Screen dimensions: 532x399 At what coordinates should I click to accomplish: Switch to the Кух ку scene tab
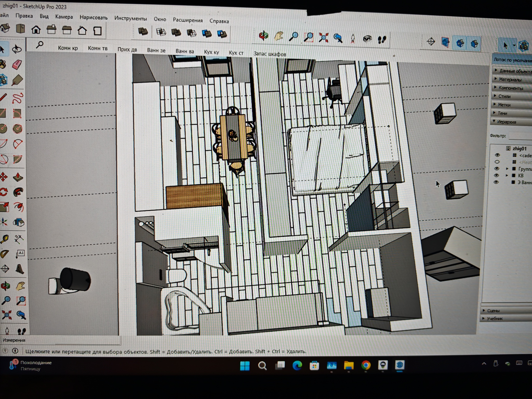(211, 52)
